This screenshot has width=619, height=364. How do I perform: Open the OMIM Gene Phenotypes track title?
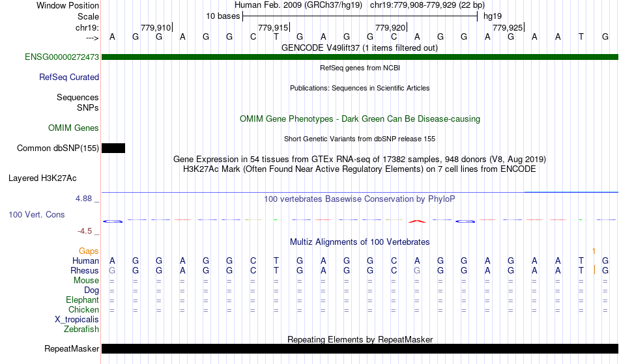(360, 119)
